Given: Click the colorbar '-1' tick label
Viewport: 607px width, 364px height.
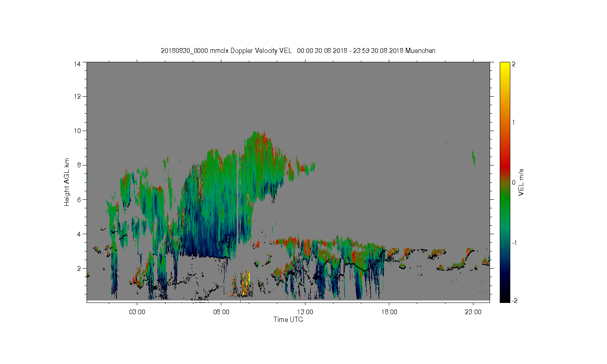Looking at the screenshot, I should (x=514, y=243).
